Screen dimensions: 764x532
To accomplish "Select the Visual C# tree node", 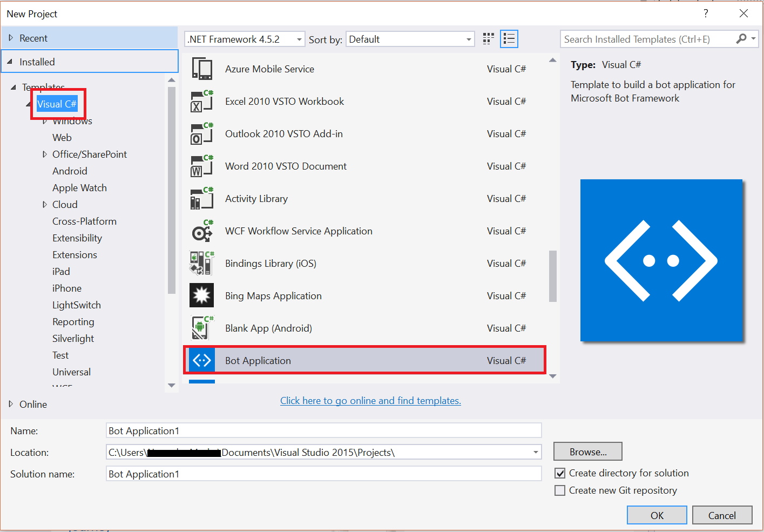I will pyautogui.click(x=57, y=104).
